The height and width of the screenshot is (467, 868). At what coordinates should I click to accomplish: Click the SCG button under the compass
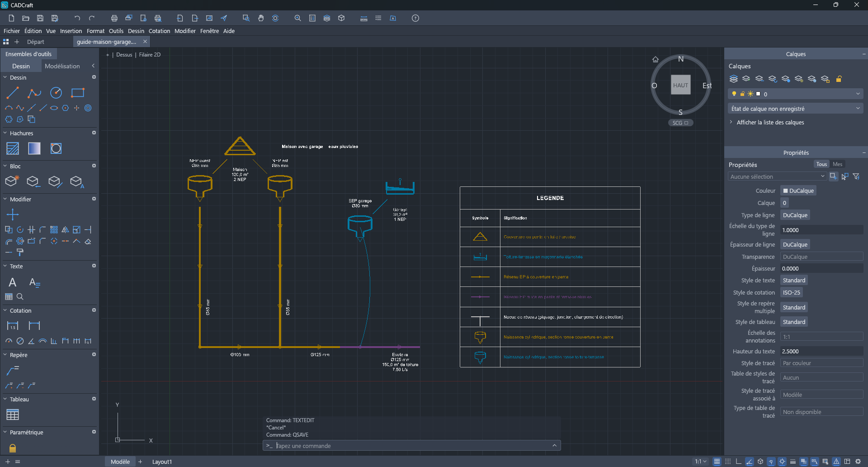click(680, 123)
